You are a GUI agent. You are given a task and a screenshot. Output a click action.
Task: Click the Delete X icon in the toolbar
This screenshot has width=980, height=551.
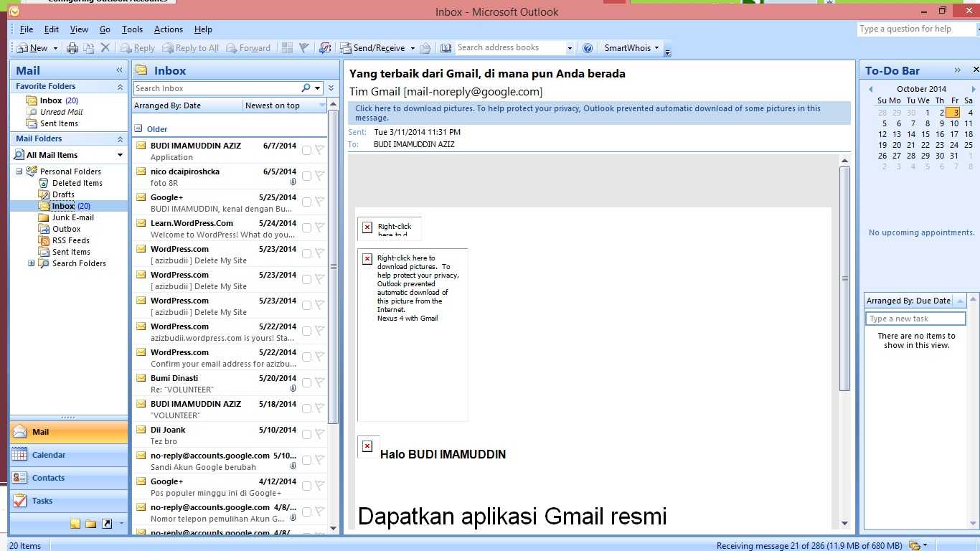105,48
